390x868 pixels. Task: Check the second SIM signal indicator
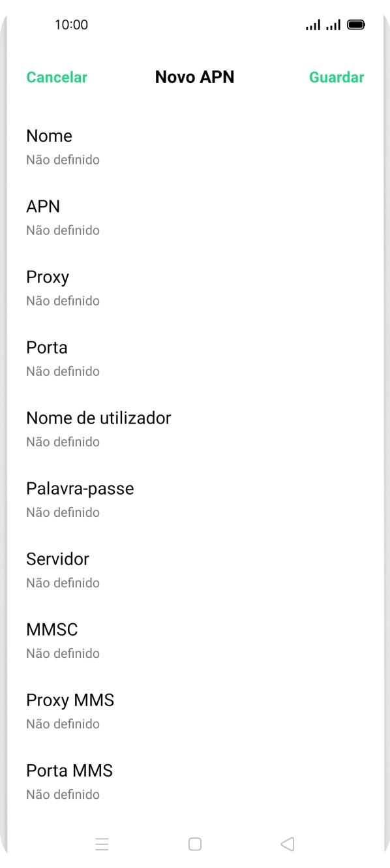click(334, 24)
